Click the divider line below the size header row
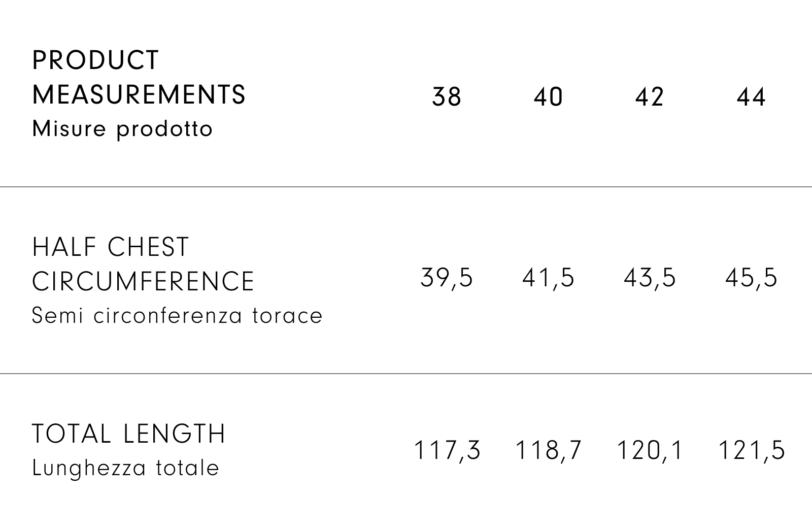This screenshot has height=530, width=812. (406, 187)
